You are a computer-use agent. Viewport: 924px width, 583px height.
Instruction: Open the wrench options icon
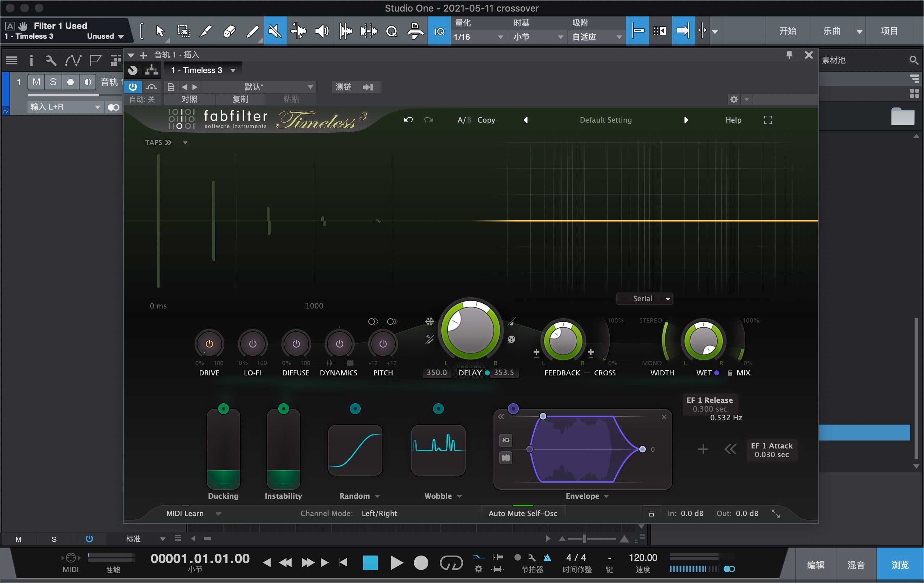pyautogui.click(x=51, y=60)
